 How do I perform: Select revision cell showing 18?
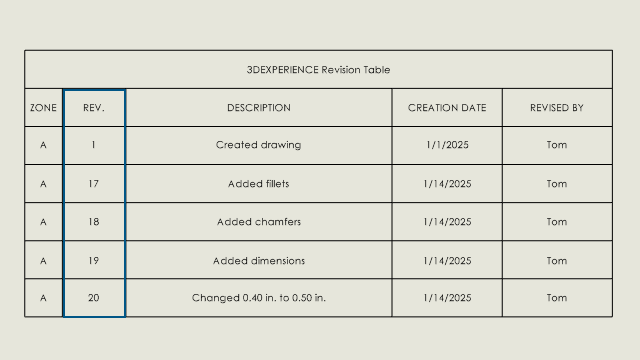(94, 222)
